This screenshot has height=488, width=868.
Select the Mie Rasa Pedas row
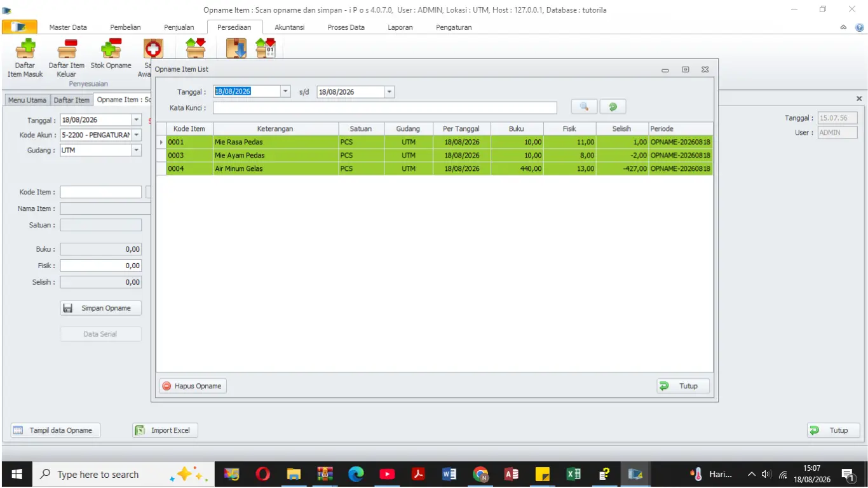[435, 142]
